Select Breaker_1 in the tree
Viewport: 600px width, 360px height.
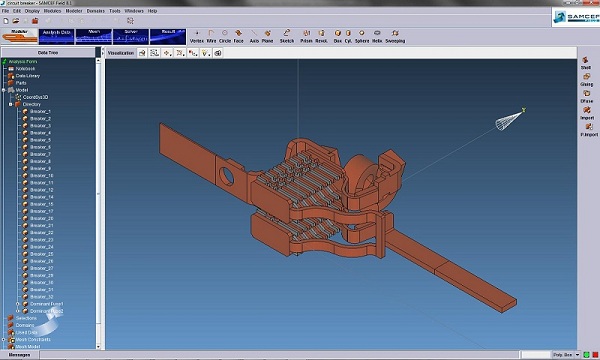tap(40, 111)
